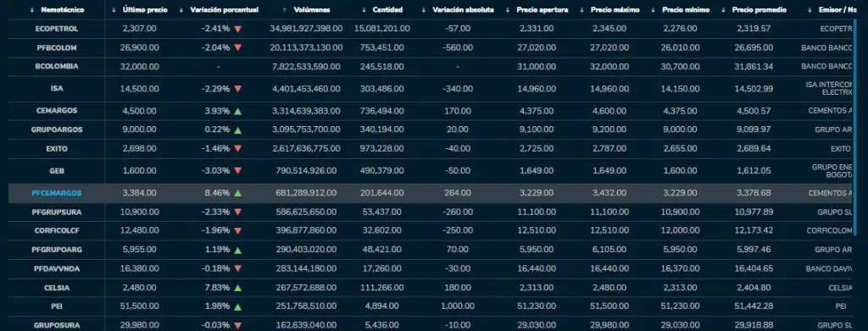Screen dimensions: 868x331
Task: Click the red down arrow in ECOPETROL row
Action: tap(237, 29)
